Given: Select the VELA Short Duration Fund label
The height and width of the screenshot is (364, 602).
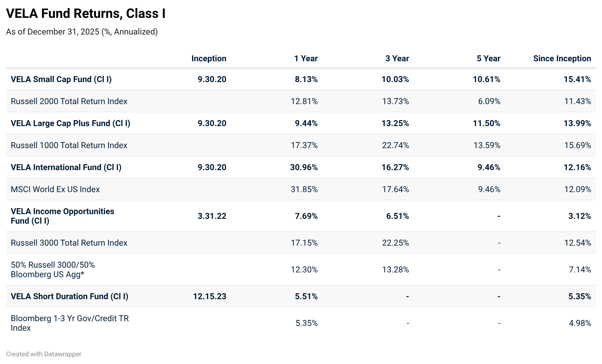Looking at the screenshot, I should coord(69,296).
